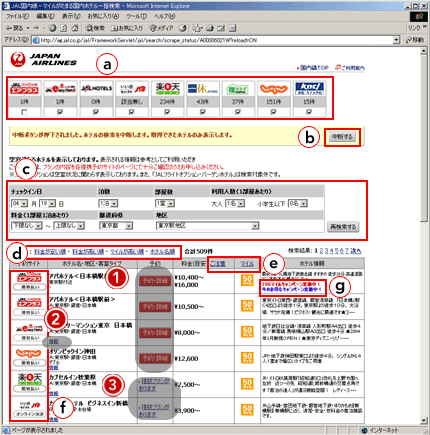Sort by 料金が安い順 link
Screen dimensions: 430x435
point(50,252)
